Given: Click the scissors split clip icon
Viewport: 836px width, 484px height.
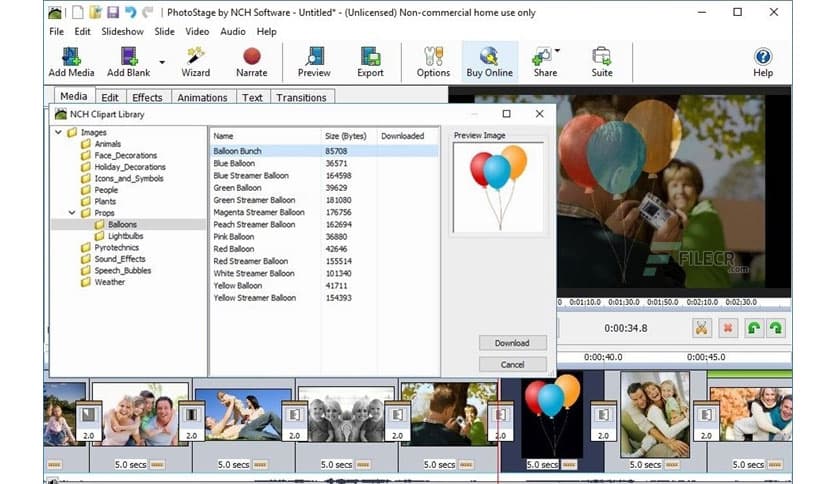Looking at the screenshot, I should pos(702,328).
